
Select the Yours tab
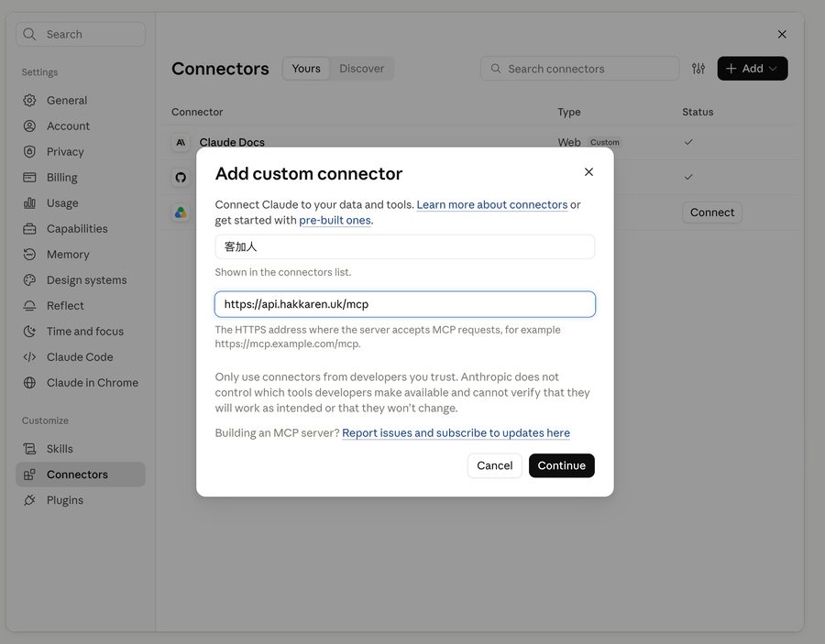point(306,69)
